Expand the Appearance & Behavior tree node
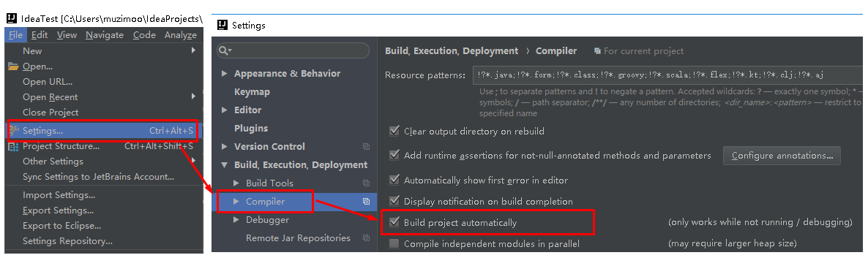 pyautogui.click(x=224, y=74)
